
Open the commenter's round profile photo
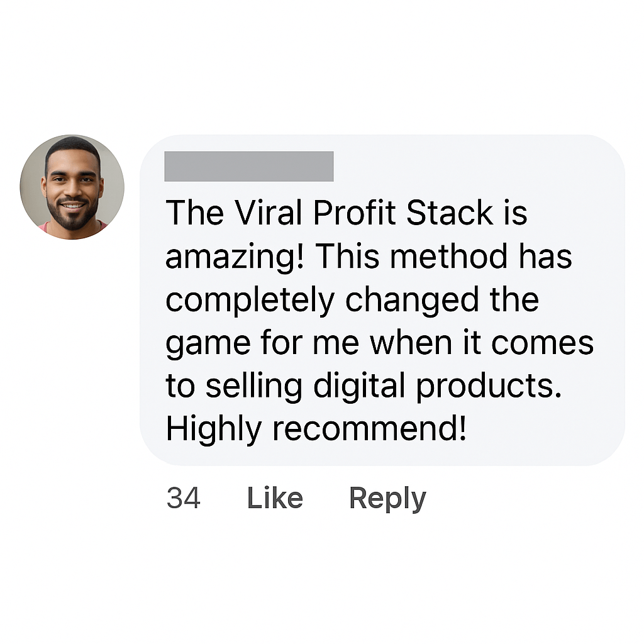(72, 187)
